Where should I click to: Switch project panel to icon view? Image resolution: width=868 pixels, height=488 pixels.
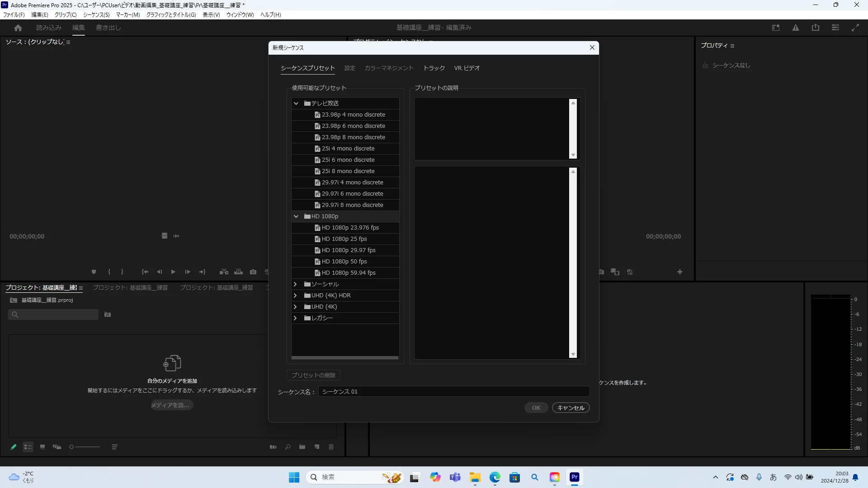click(x=42, y=447)
